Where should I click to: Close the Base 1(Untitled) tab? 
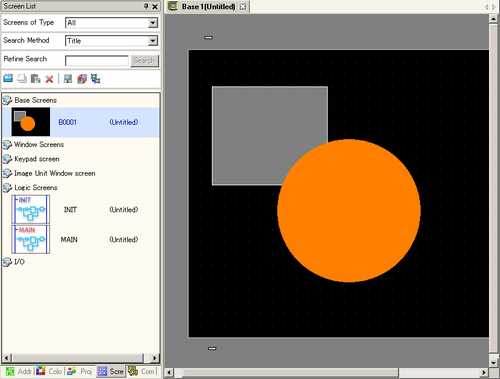[x=243, y=6]
